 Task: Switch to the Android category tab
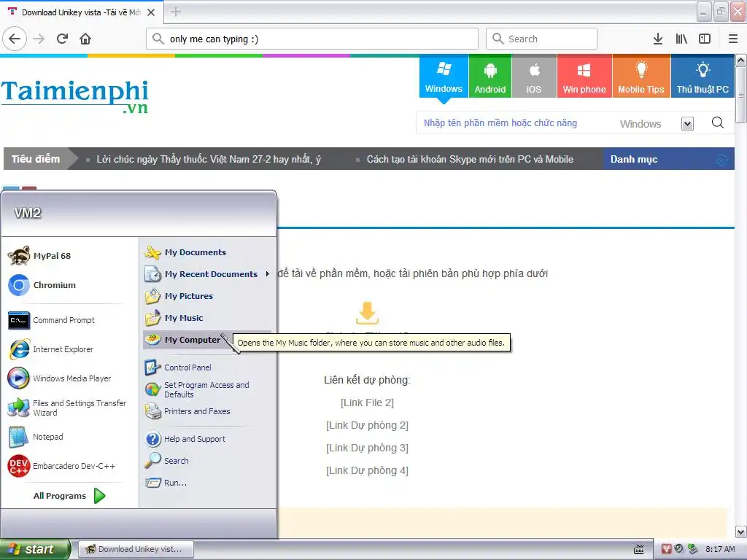[489, 76]
